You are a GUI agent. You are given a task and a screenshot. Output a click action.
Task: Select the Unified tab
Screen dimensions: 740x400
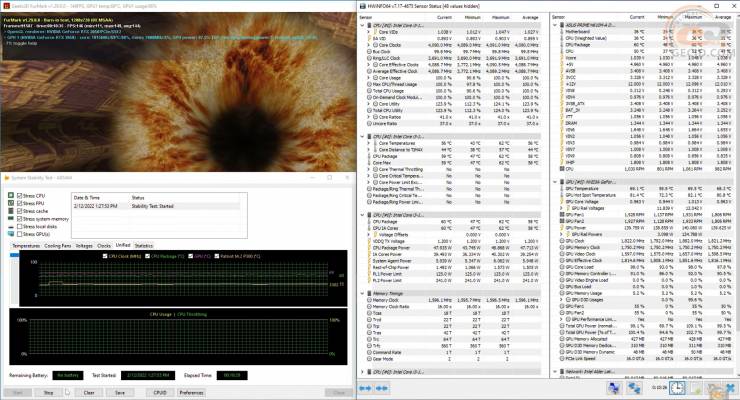click(x=123, y=245)
